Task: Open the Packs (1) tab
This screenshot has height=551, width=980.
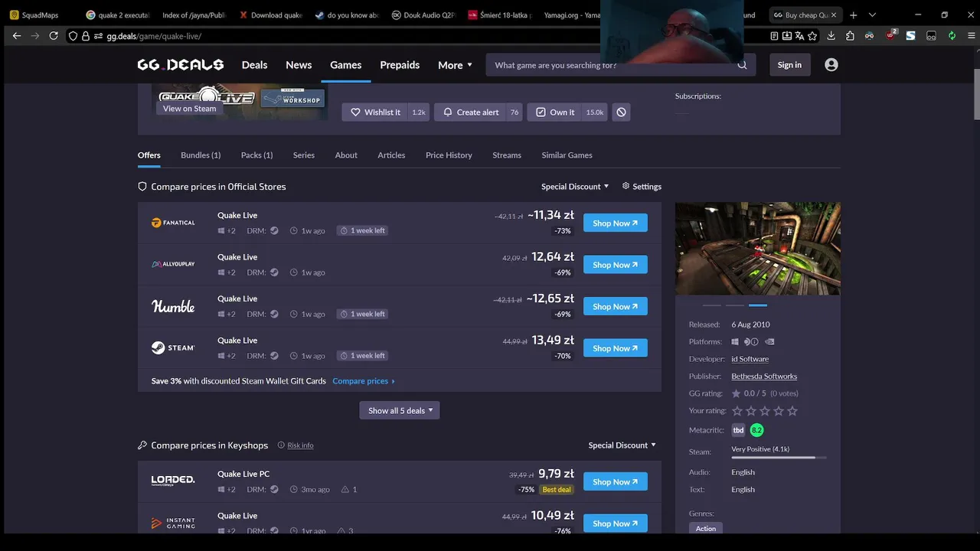Action: 256,155
